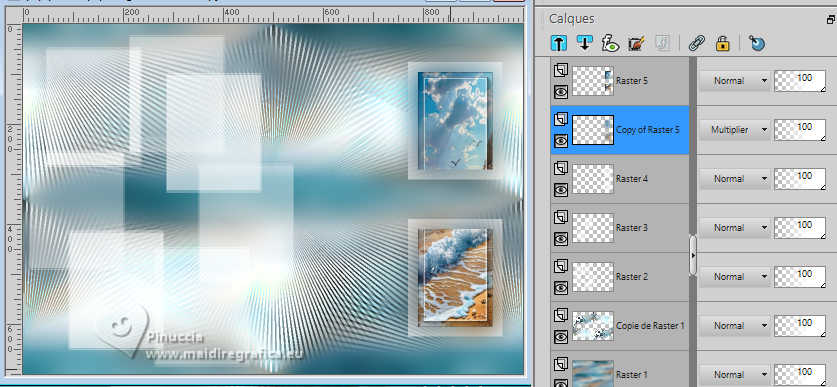This screenshot has height=387, width=837.
Task: Click the panel float icon beside Calques
Action: (831, 20)
